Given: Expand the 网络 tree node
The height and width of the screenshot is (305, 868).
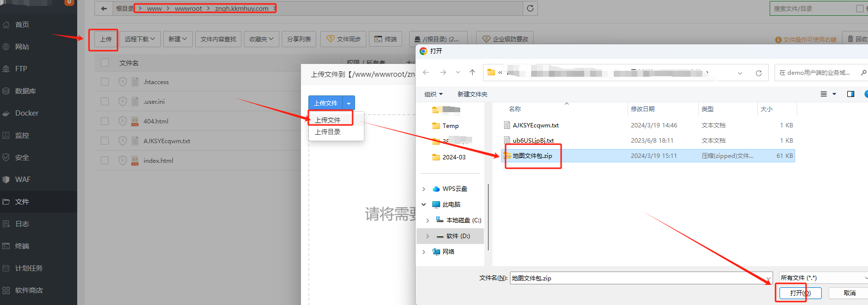Looking at the screenshot, I should point(424,252).
